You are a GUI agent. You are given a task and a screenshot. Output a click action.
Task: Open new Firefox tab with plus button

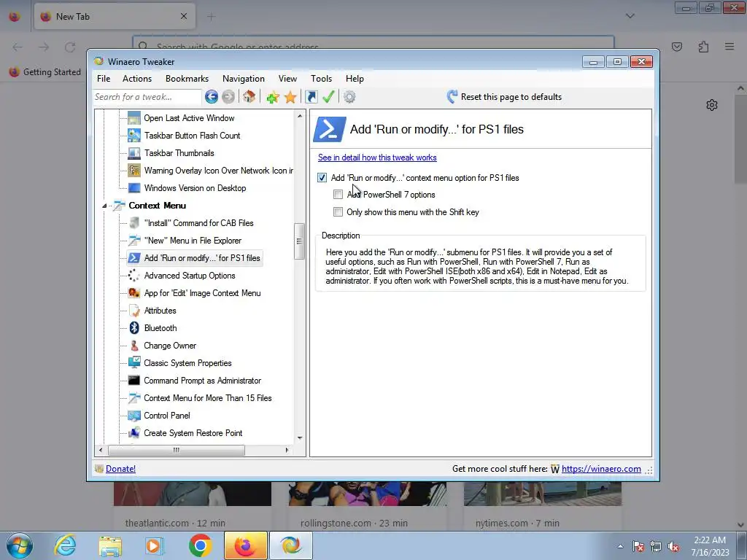click(x=211, y=17)
